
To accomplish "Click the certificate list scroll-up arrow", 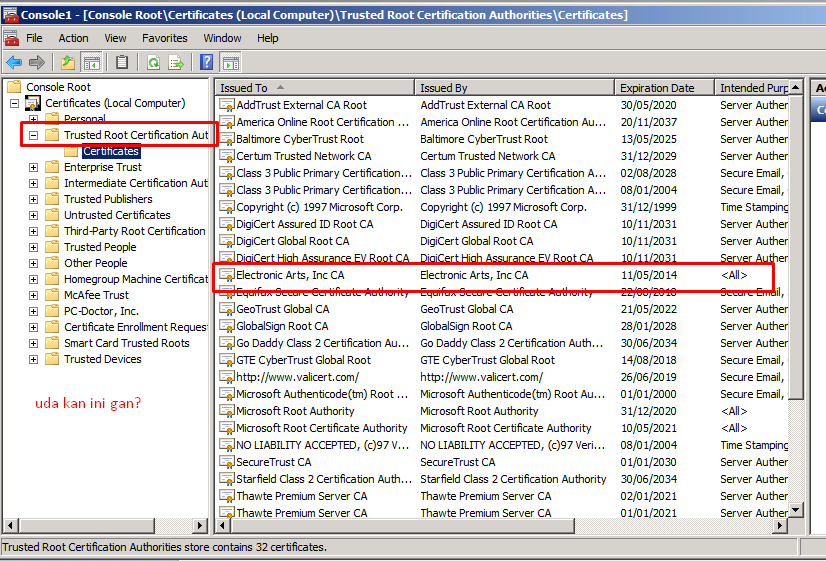I will pos(795,87).
